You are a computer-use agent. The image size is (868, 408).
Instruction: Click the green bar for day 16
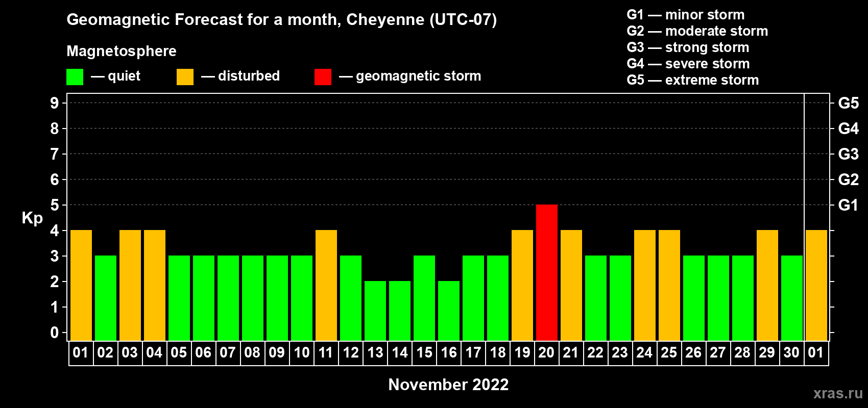pyautogui.click(x=449, y=311)
